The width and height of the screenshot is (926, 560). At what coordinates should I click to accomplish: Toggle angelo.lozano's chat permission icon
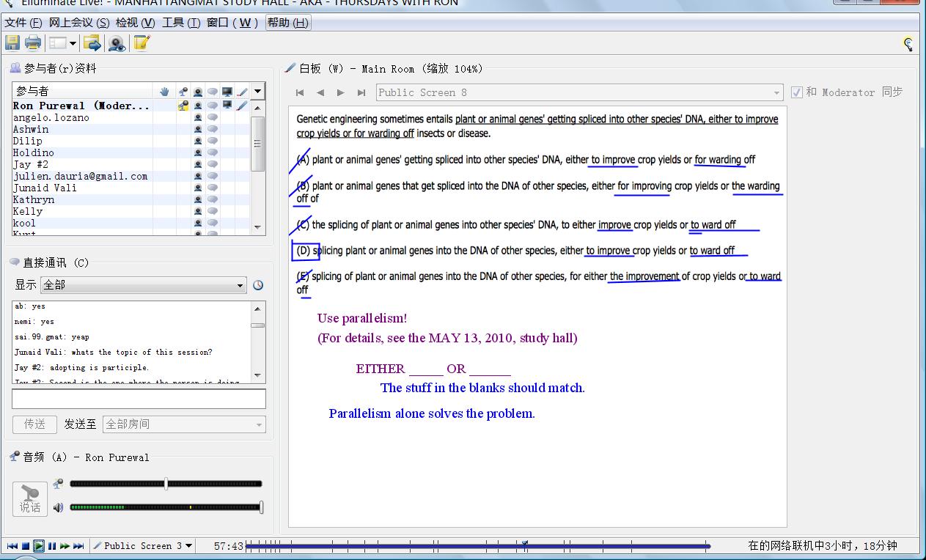click(x=213, y=117)
